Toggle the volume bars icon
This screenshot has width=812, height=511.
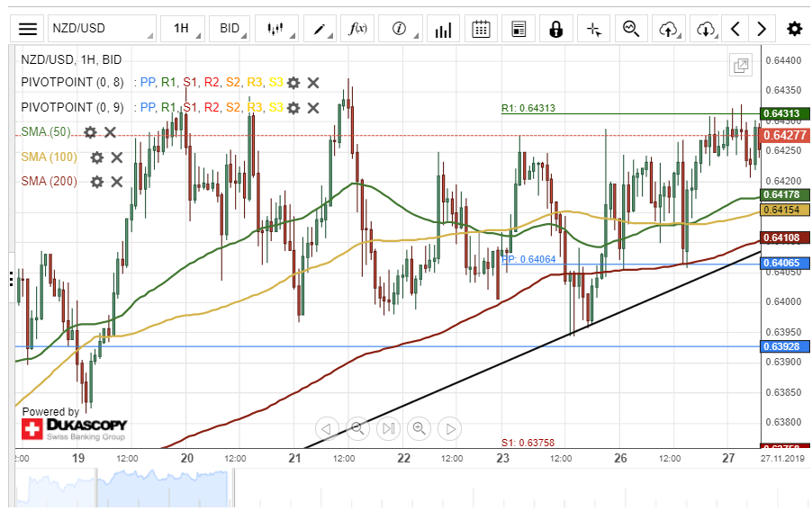443,29
